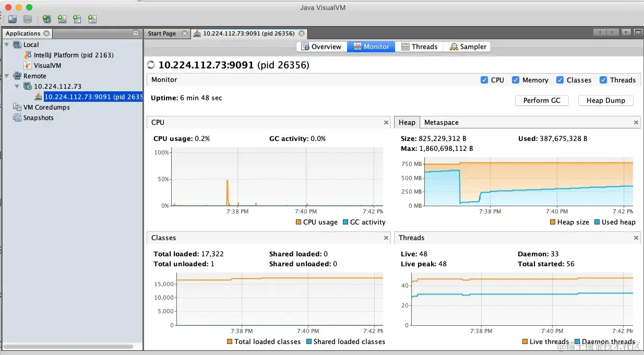Close the CPU graph panel
The image size is (644, 355).
coord(386,122)
